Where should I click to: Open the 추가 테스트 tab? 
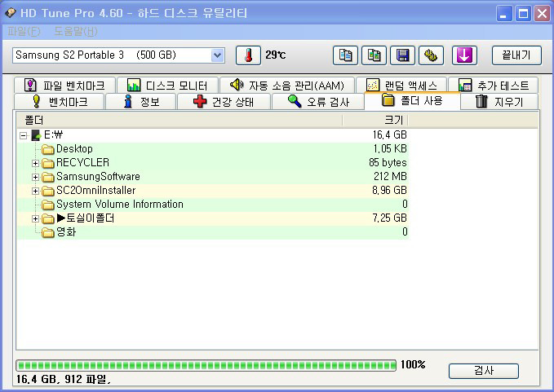[494, 85]
